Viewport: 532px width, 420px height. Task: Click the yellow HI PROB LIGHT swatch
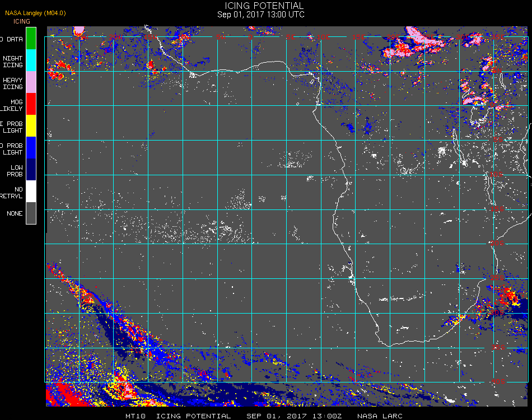pos(31,126)
